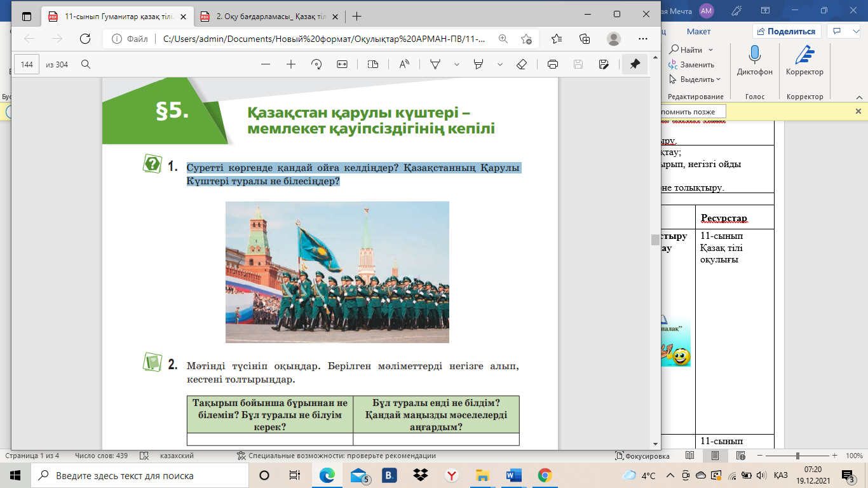
Task: Rotate the PDF page
Action: pos(317,64)
